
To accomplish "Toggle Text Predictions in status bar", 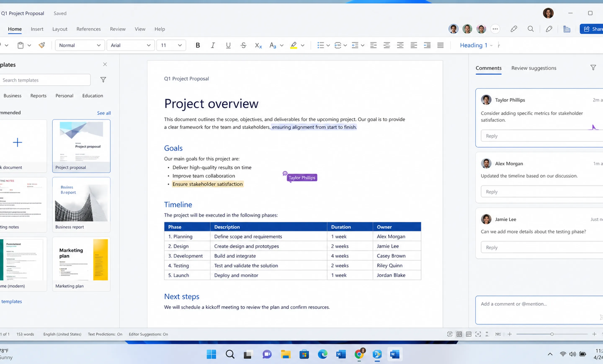I will pyautogui.click(x=105, y=334).
